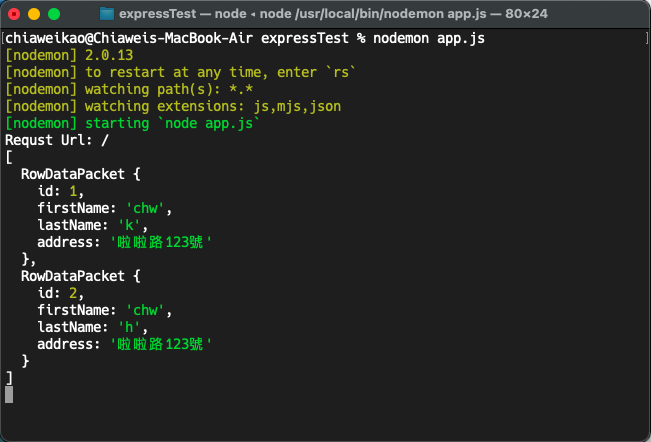Image resolution: width=651 pixels, height=442 pixels.
Task: Click the gray terminal cursor block
Action: [9, 395]
